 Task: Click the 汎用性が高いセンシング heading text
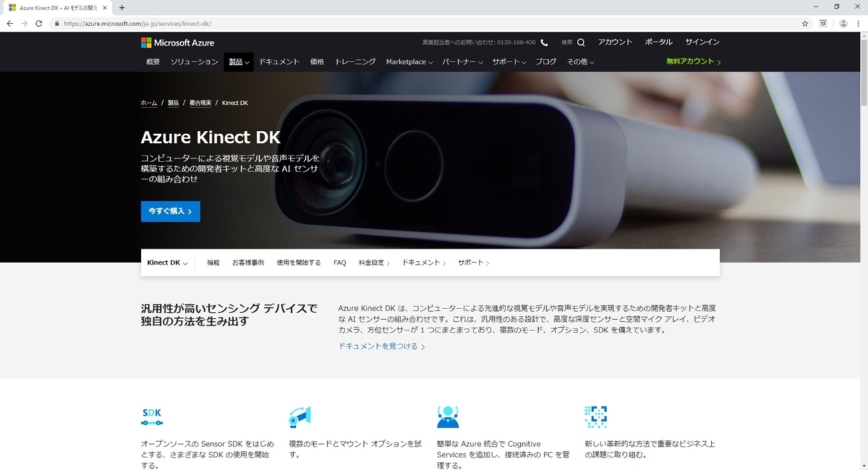point(229,314)
